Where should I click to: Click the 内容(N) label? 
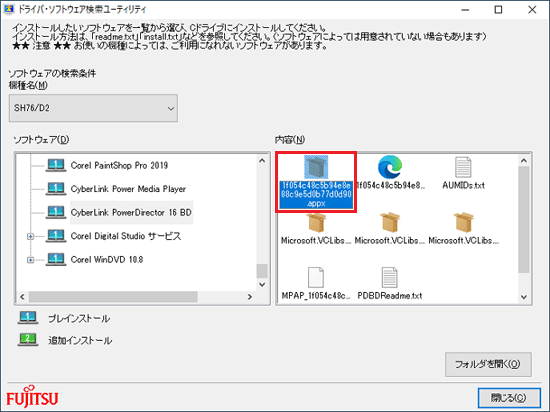(x=290, y=140)
